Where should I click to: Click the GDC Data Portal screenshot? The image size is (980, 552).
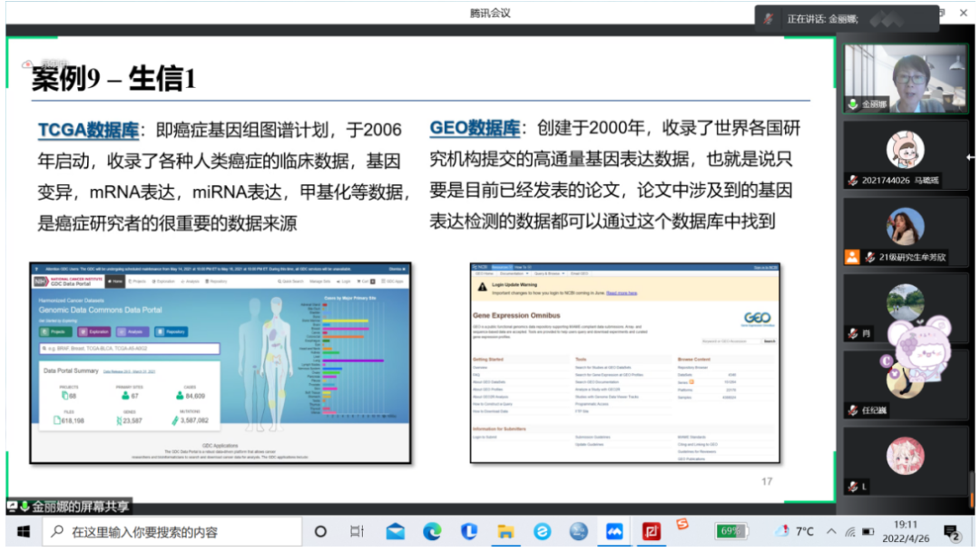220,363
